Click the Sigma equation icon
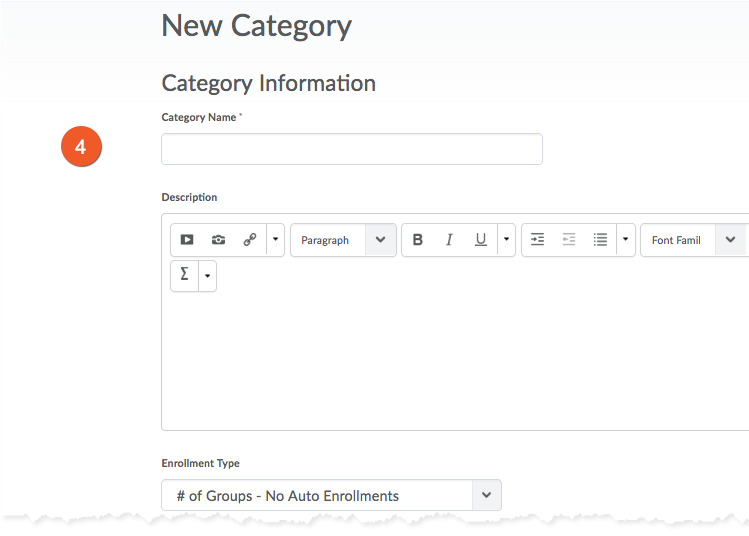749x536 pixels. 185,275
